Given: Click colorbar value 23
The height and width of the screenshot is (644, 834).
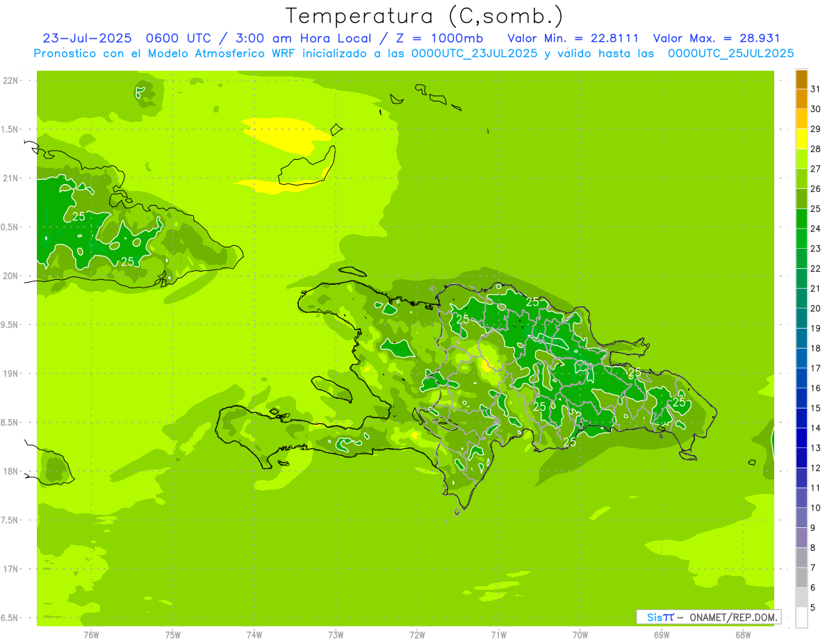Looking at the screenshot, I should tap(815, 249).
